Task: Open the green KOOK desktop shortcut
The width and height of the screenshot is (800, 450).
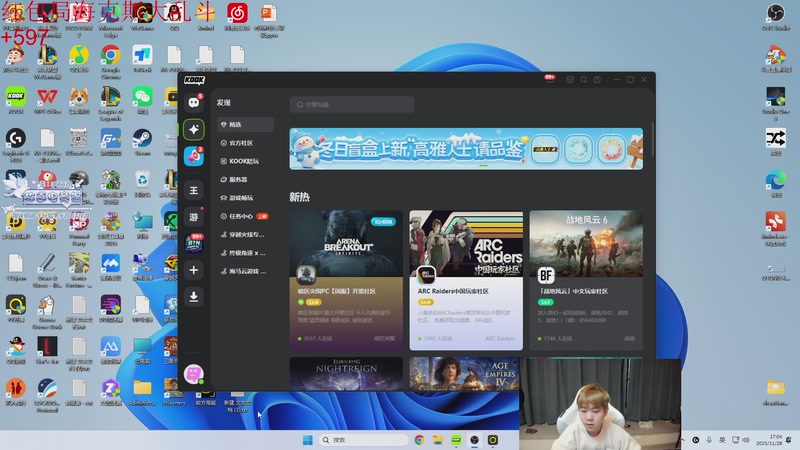Action: (x=16, y=102)
